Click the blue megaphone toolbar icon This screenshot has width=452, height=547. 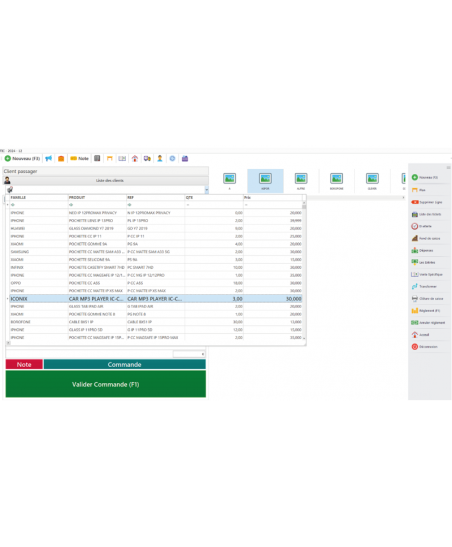click(48, 159)
